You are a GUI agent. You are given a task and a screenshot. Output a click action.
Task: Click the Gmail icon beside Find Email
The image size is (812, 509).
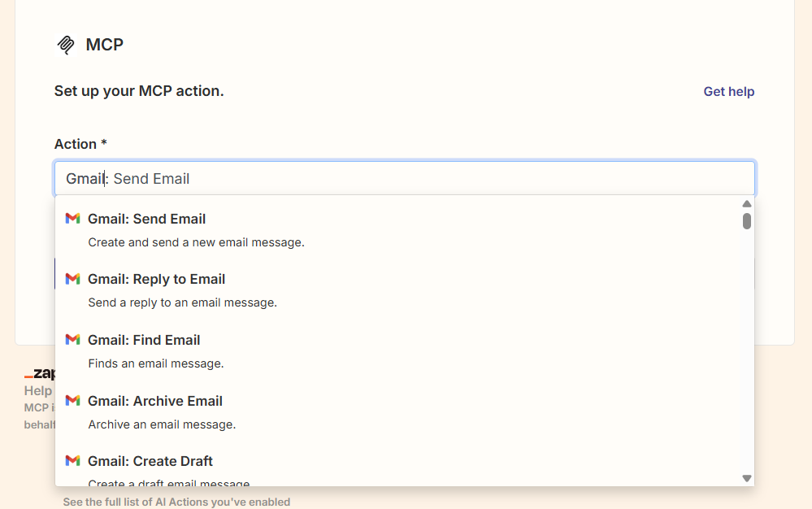[72, 340]
